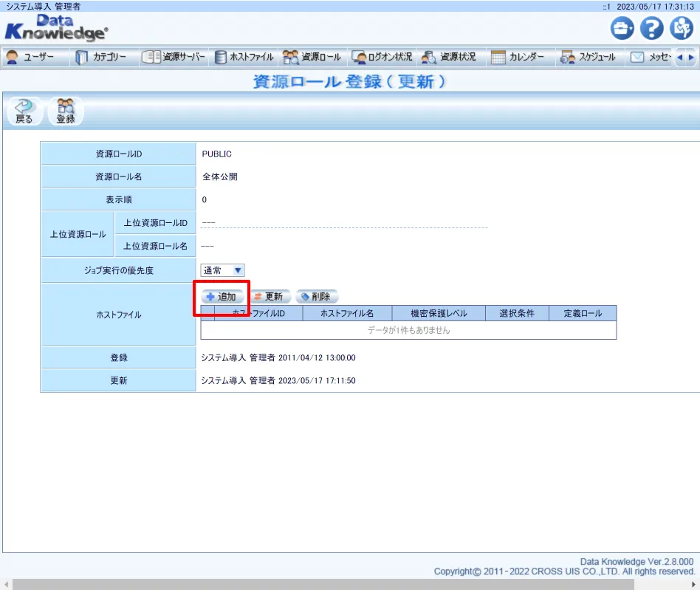The width and height of the screenshot is (700, 590).
Task: Go to the ホストファイル menu item
Action: 244,58
